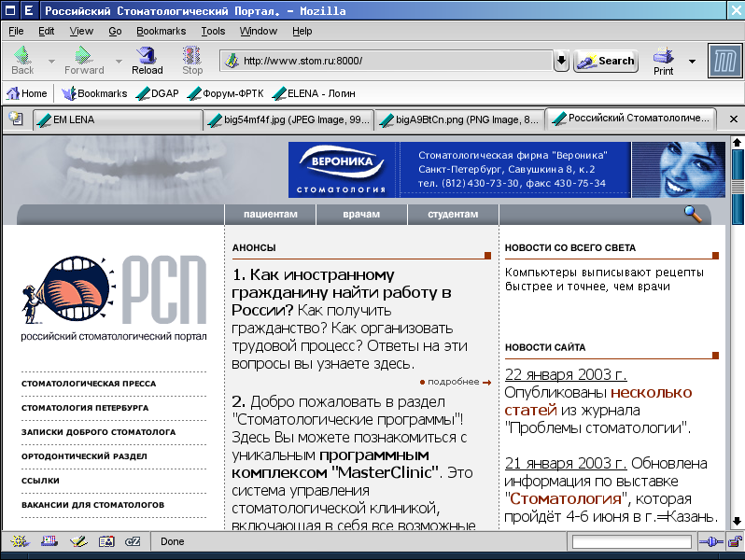The image size is (745, 560).
Task: Click into the URL address field
Action: click(392, 61)
